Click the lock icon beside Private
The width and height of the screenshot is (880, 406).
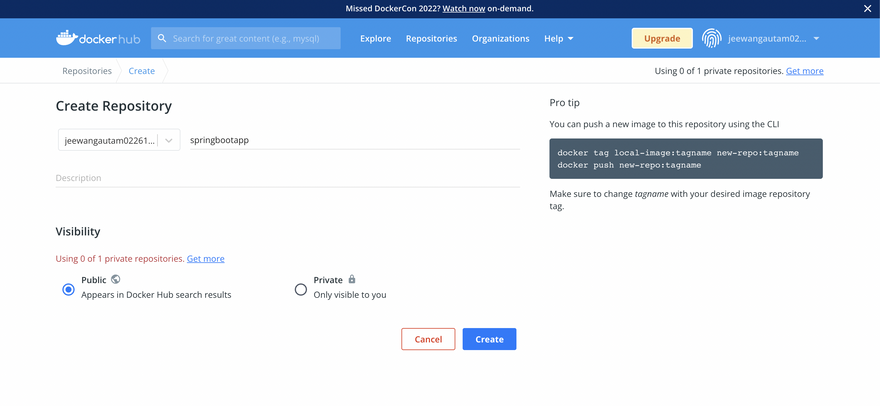[x=352, y=280]
